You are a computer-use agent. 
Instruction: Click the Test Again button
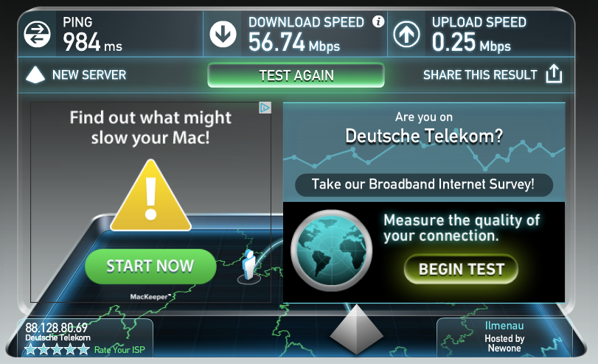click(296, 75)
